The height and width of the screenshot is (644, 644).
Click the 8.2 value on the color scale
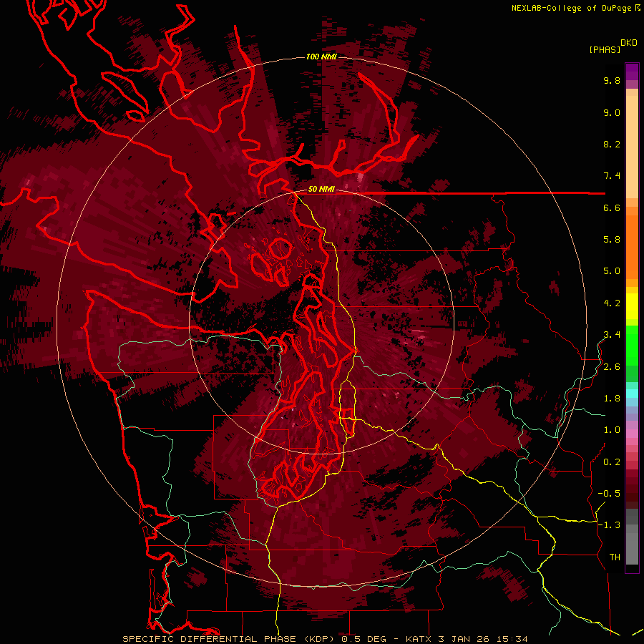click(612, 144)
